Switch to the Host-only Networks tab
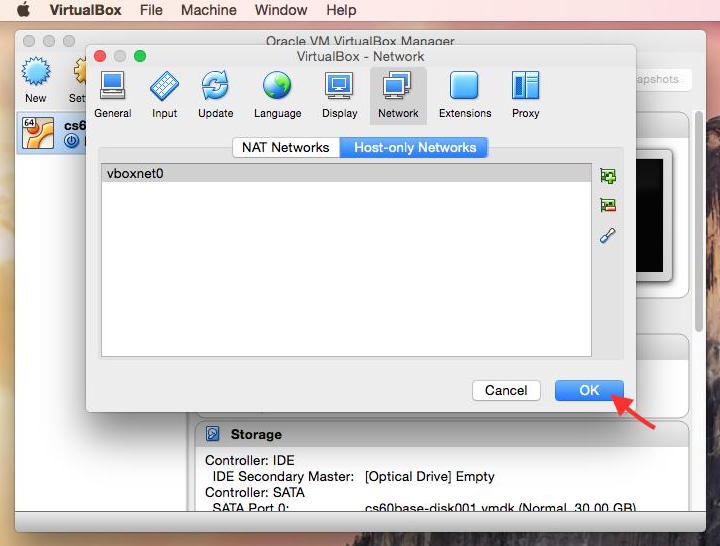Viewport: 720px width, 546px height. pos(414,147)
